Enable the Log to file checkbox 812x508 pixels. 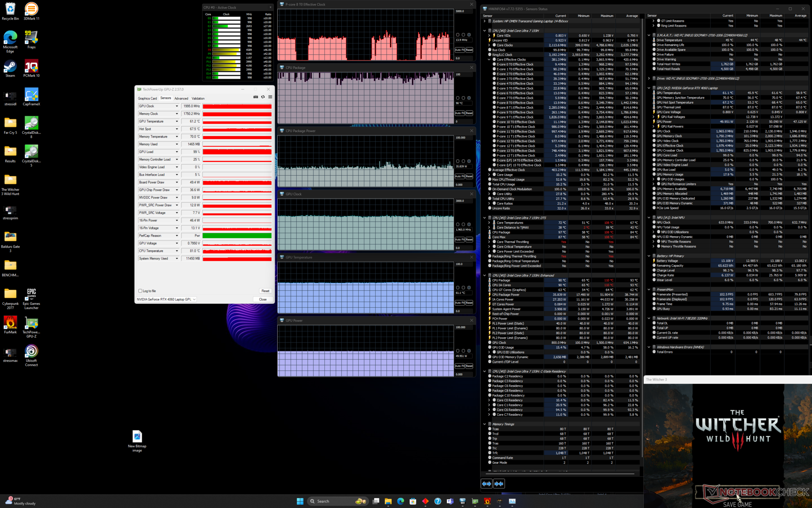(140, 291)
